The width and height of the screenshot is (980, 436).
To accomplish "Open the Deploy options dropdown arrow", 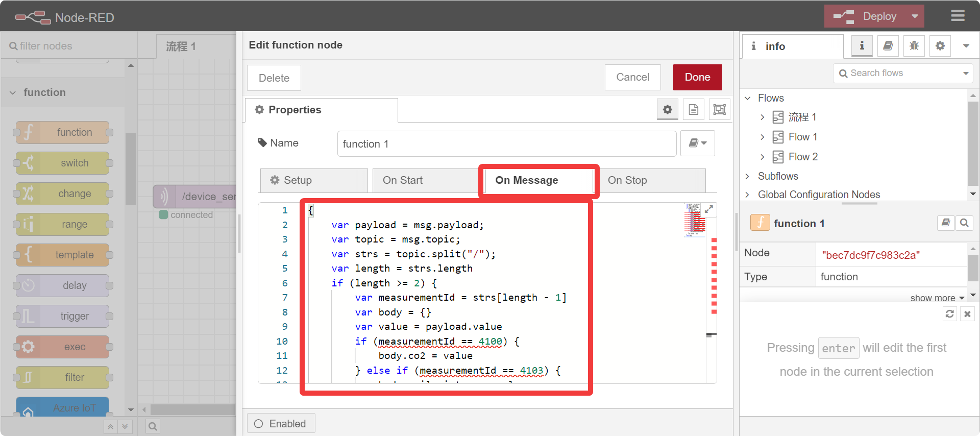I will [915, 16].
